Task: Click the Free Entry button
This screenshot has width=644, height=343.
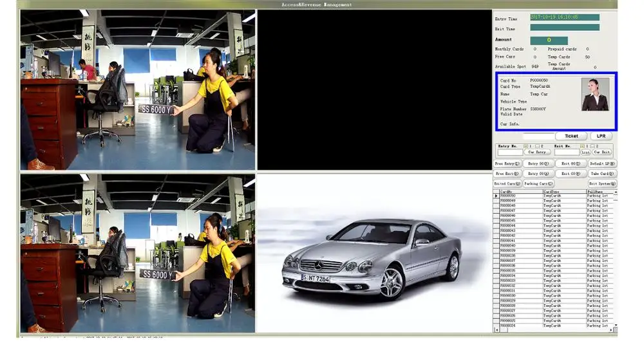Action: (507, 163)
